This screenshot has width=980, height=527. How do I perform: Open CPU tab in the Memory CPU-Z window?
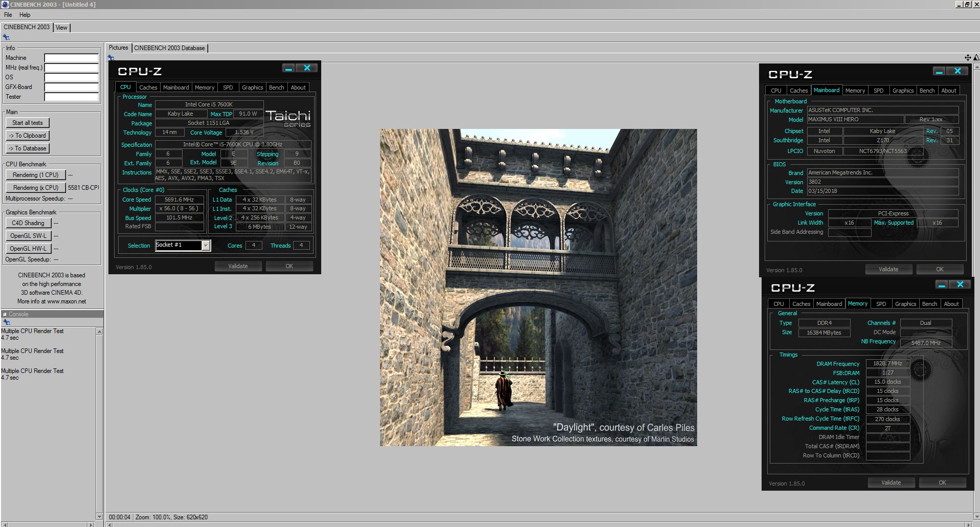778,304
